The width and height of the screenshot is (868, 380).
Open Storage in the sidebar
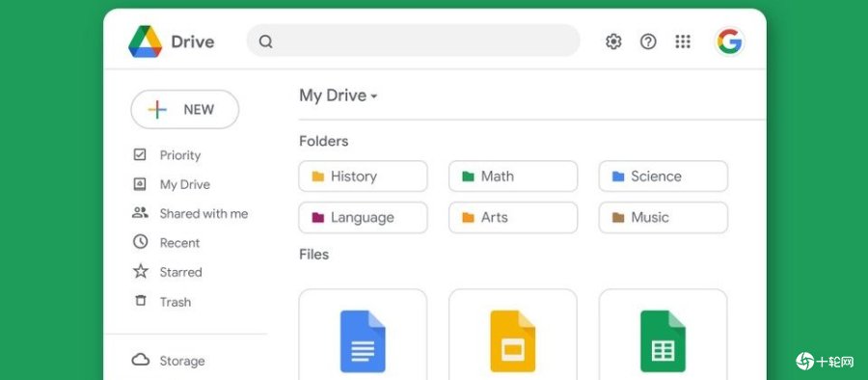pos(182,361)
